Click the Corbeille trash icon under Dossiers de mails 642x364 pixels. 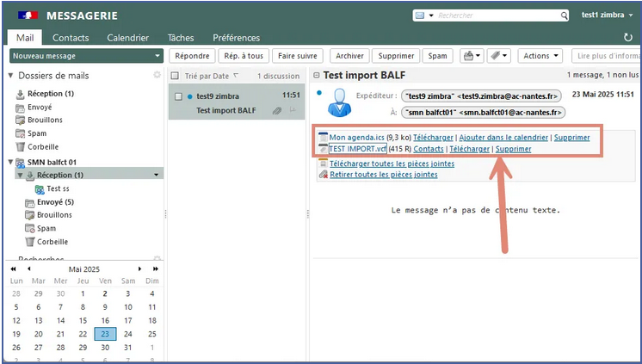pos(20,147)
